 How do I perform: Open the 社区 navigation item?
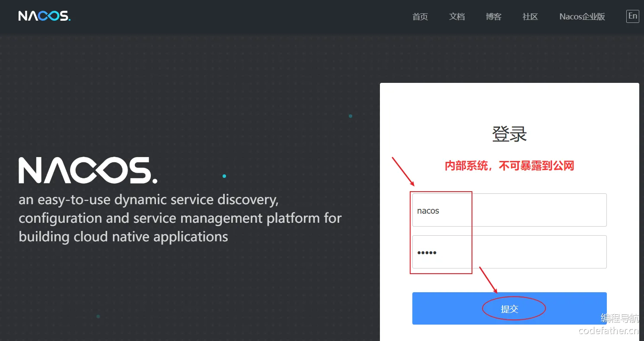click(530, 17)
